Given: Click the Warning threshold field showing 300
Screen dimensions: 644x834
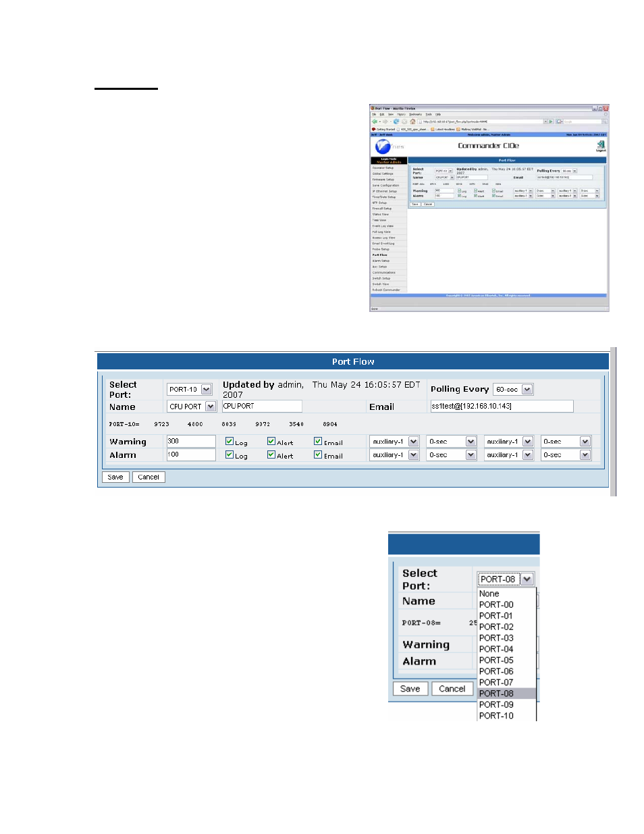Looking at the screenshot, I should click(191, 441).
